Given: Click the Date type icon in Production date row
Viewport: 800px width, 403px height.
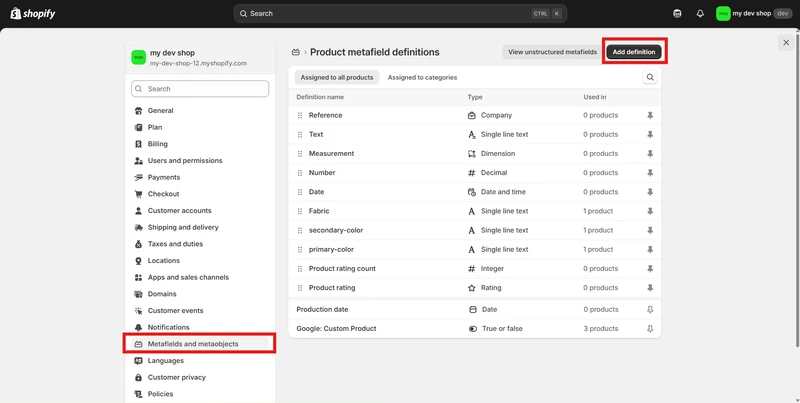Looking at the screenshot, I should 472,310.
